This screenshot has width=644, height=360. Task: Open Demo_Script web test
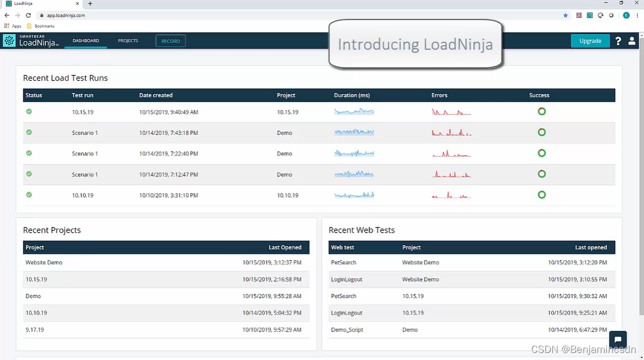point(347,330)
